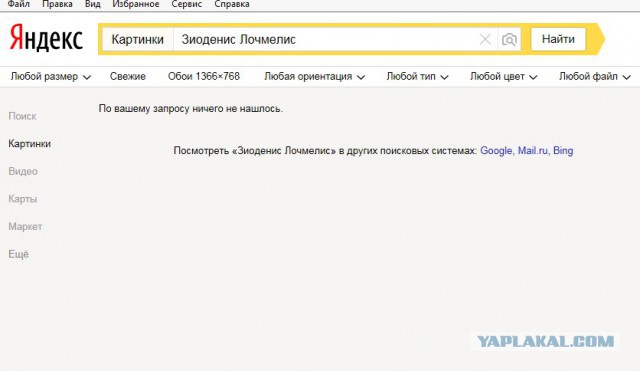640x371 pixels.
Task: Open the Избранное menu
Action: point(136,4)
